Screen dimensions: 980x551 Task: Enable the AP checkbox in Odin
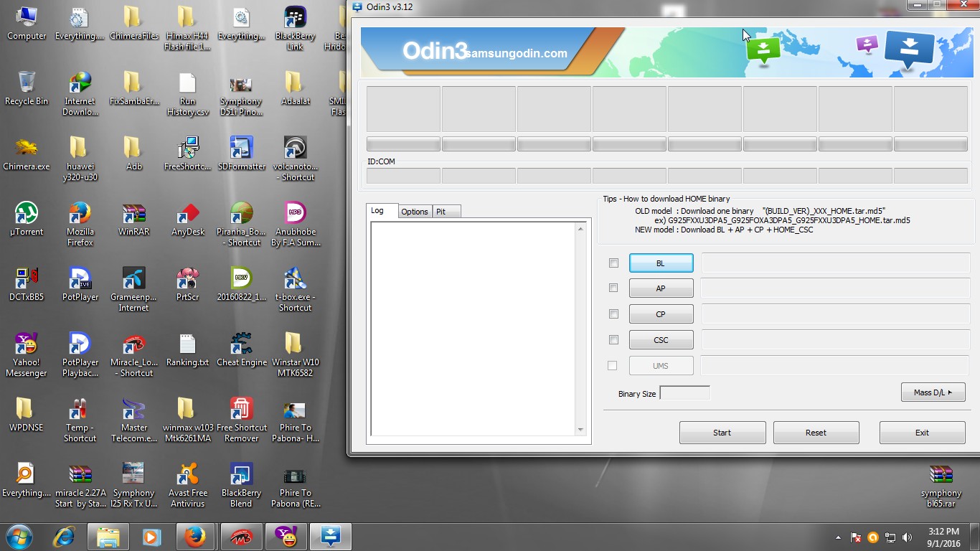pos(613,288)
